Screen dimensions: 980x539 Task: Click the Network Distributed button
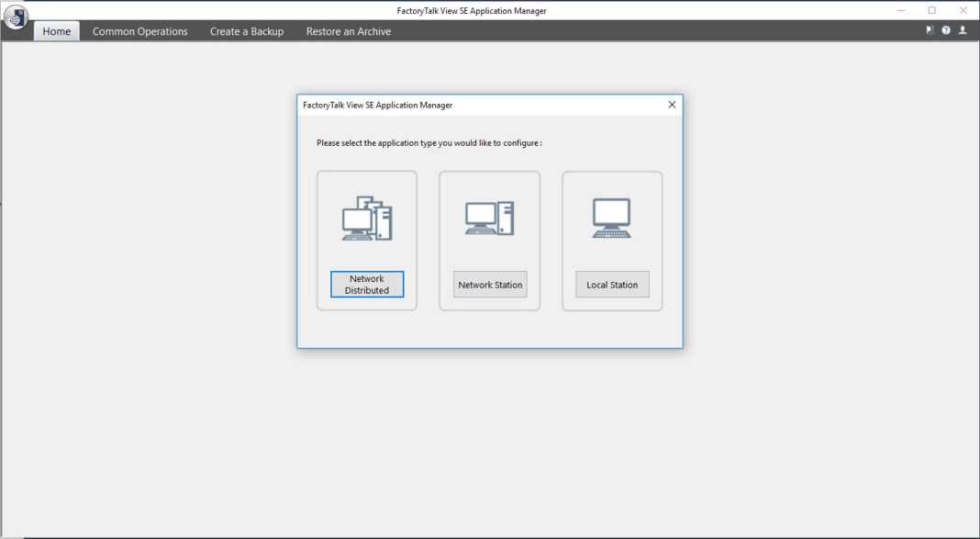pos(366,284)
